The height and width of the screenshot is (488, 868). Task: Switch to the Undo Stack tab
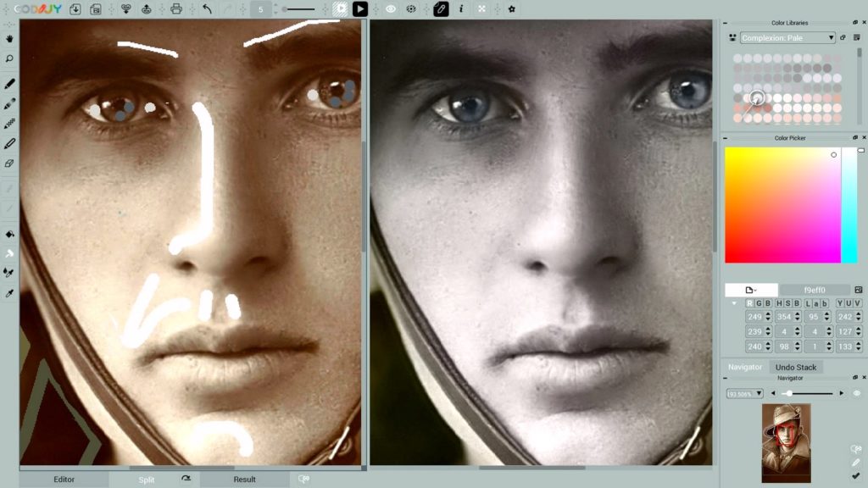pos(795,367)
